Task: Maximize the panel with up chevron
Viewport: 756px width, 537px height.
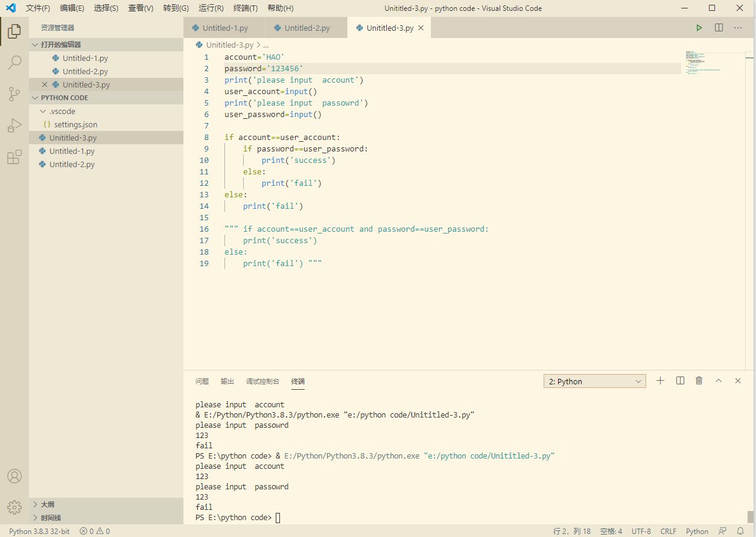Action: coord(719,381)
